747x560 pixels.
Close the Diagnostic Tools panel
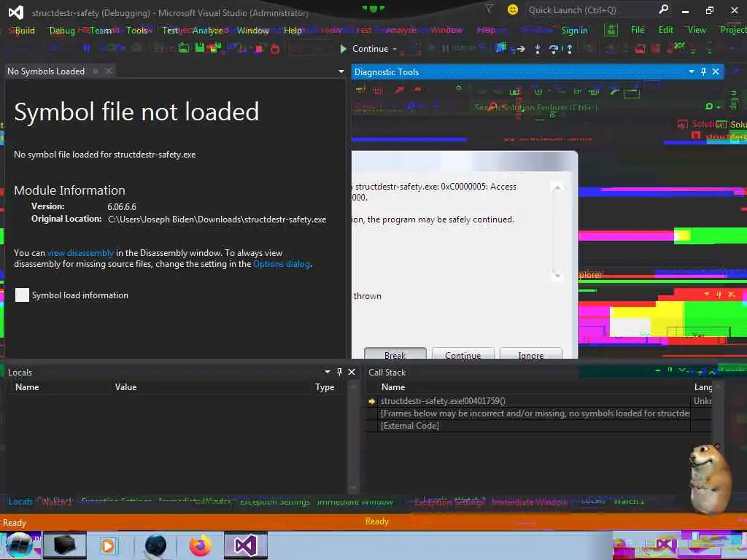[716, 71]
